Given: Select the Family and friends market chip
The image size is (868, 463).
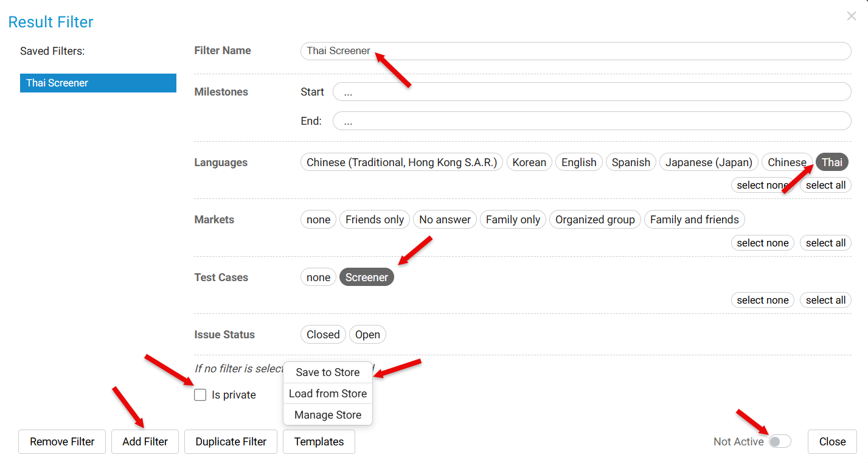Looking at the screenshot, I should 694,220.
